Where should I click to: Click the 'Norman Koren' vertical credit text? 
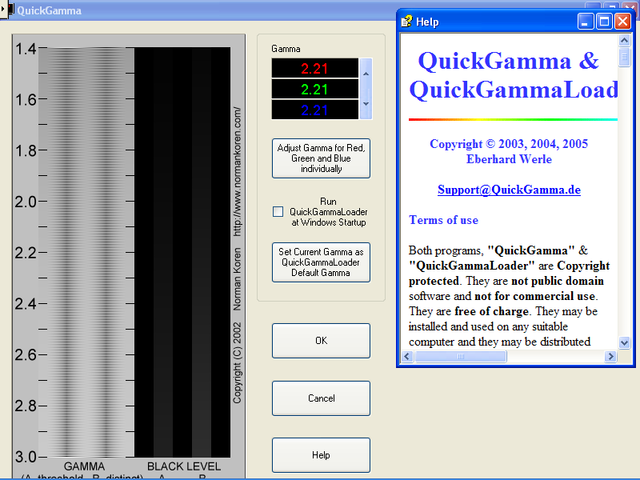tap(237, 279)
